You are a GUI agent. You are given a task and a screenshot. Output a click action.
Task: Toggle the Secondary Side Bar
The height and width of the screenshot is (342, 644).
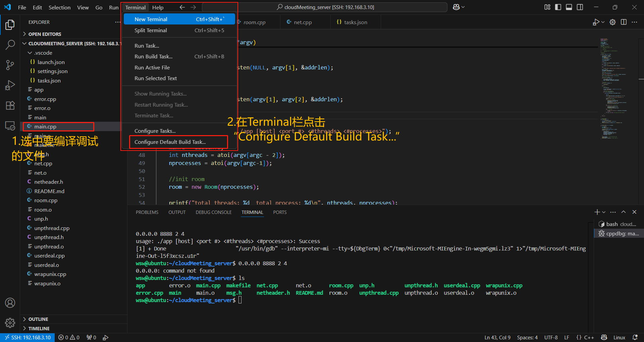(x=580, y=7)
